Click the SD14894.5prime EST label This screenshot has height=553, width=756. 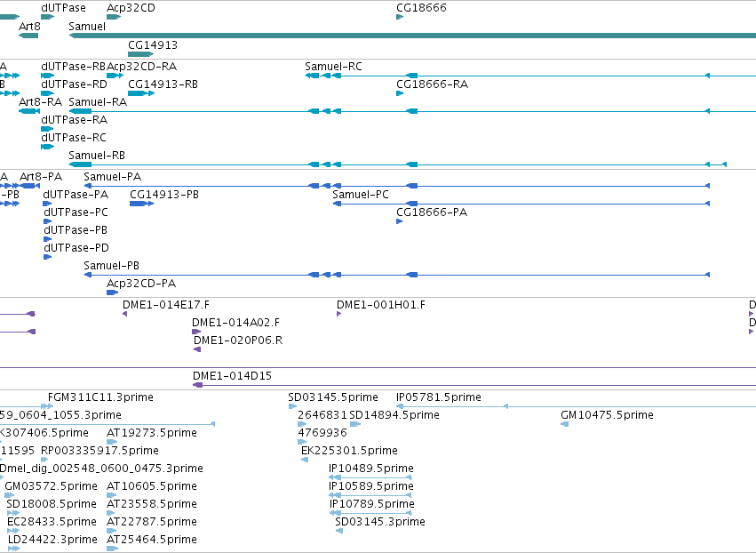coord(394,415)
